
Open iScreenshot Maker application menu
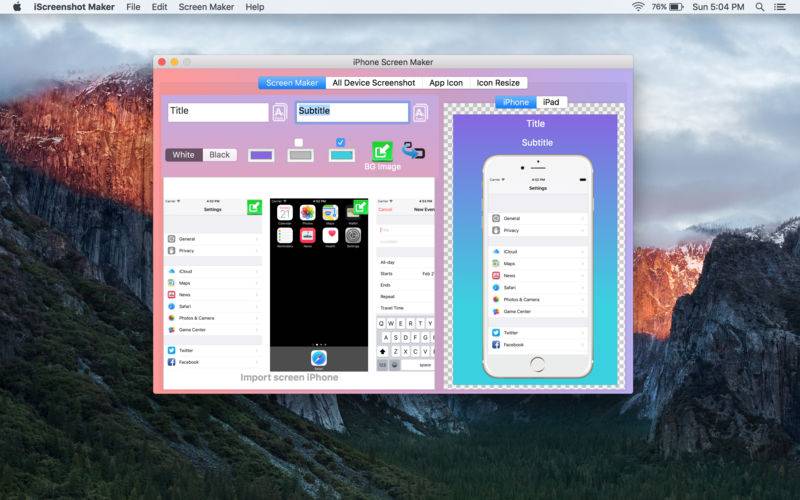[74, 7]
